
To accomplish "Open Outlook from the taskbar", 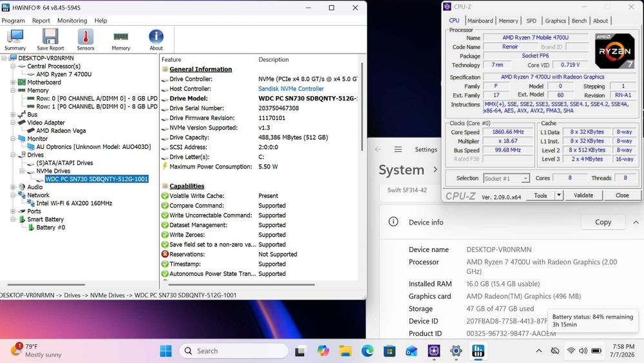I will (412, 351).
